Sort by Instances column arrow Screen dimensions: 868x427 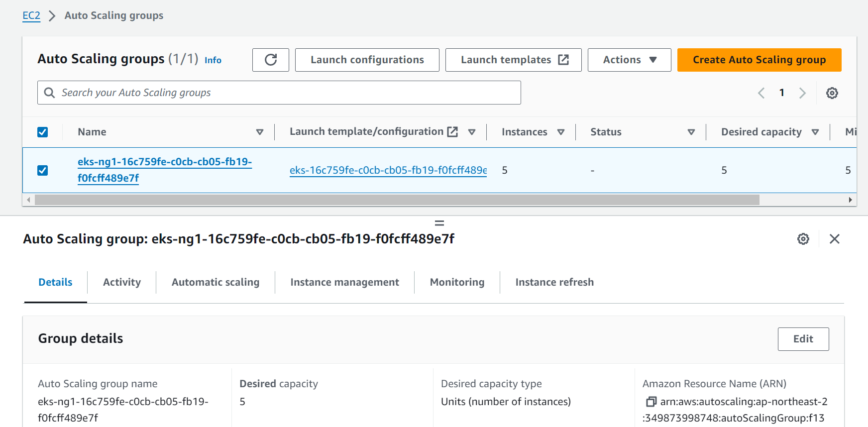tap(561, 132)
